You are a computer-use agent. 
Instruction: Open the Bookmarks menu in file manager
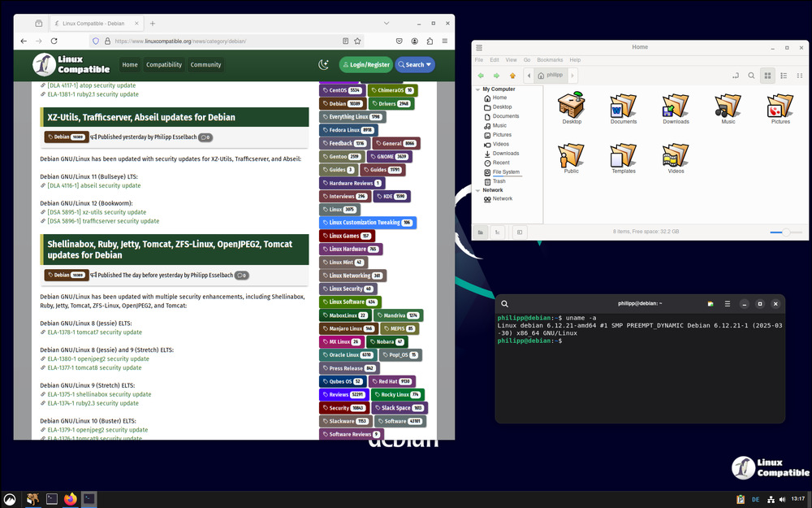pos(550,60)
